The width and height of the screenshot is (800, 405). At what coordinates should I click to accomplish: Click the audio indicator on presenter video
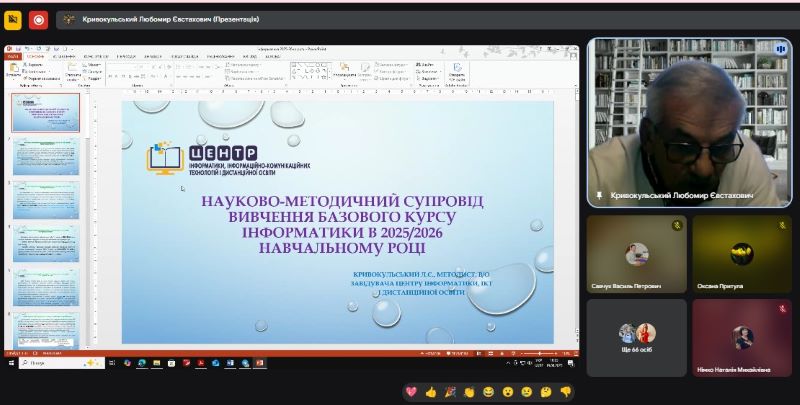(780, 49)
